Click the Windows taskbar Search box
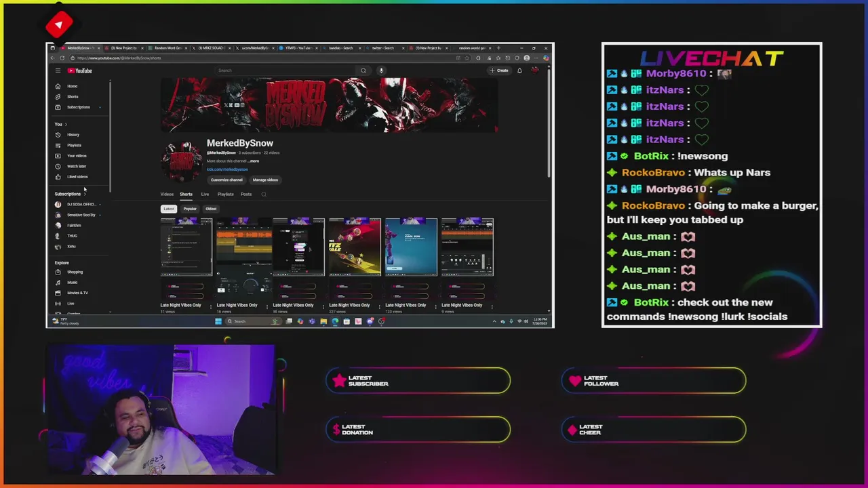The image size is (868, 488). pyautogui.click(x=254, y=321)
